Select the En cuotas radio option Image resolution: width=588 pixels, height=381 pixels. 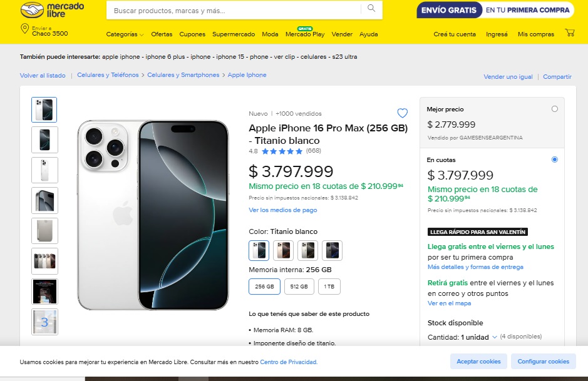(555, 160)
